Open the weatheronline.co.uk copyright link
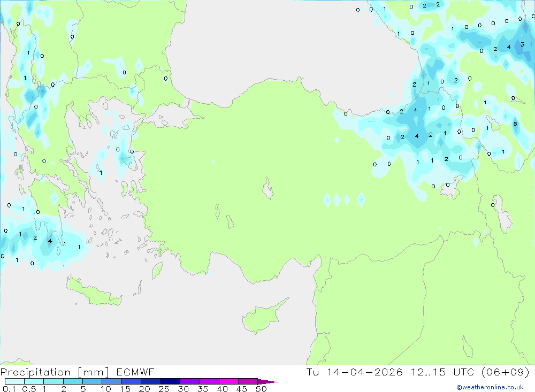 [490, 387]
